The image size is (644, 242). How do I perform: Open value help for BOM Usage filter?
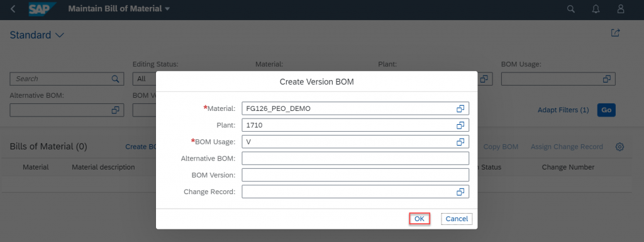[607, 79]
